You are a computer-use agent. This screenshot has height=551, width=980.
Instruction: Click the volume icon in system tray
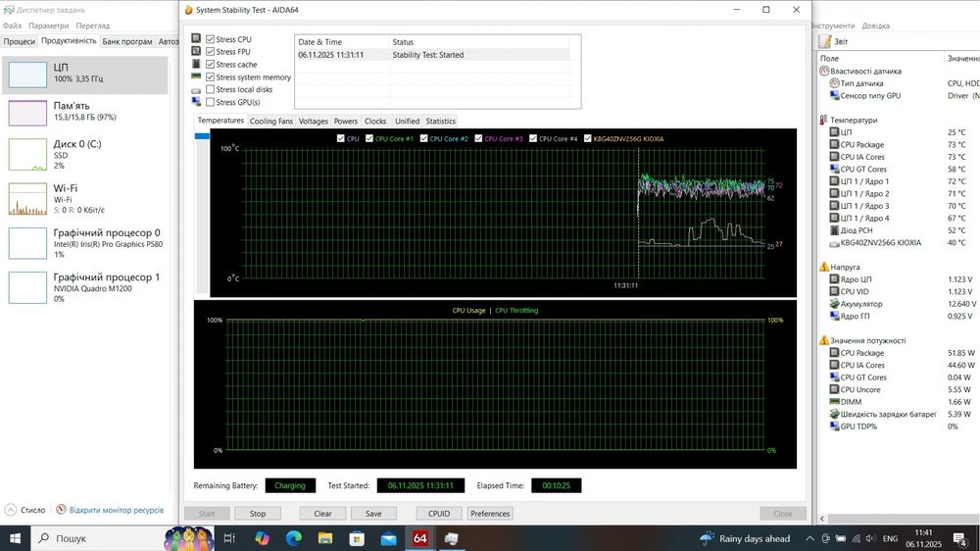(870, 538)
